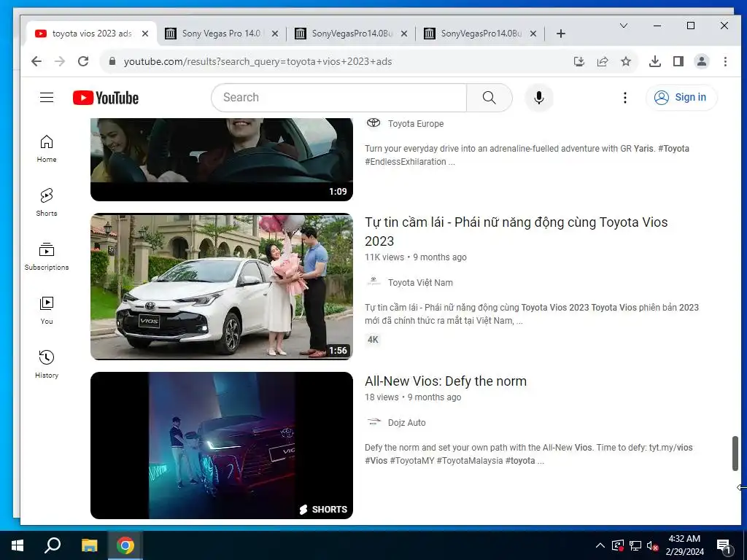747x560 pixels.
Task: Open notification center
Action: click(x=724, y=545)
